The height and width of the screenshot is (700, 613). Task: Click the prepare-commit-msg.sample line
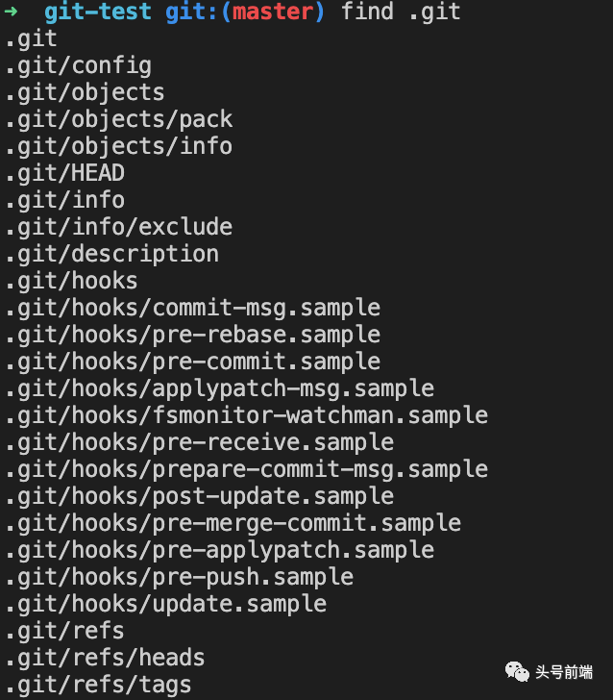247,469
